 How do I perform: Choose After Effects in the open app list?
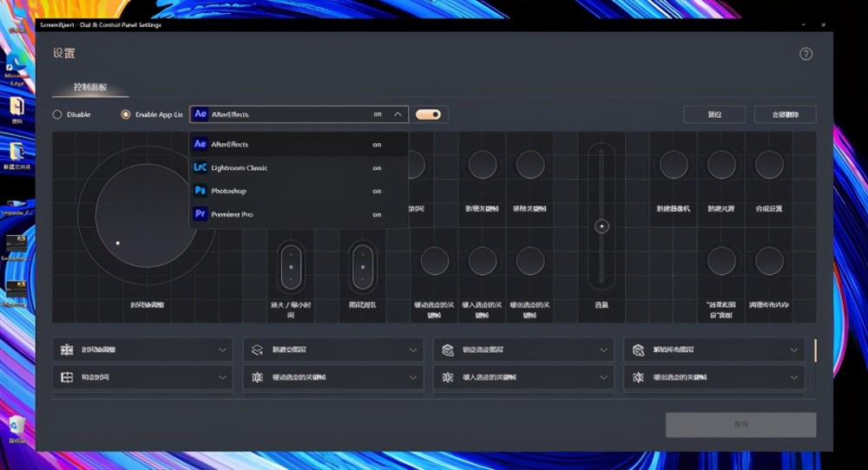[299, 144]
